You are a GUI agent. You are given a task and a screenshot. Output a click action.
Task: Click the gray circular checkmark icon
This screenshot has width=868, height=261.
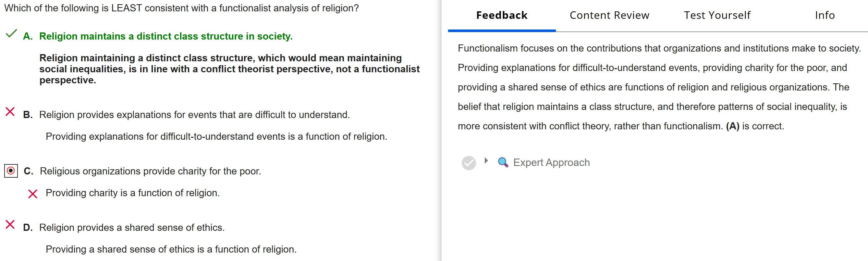tap(468, 163)
